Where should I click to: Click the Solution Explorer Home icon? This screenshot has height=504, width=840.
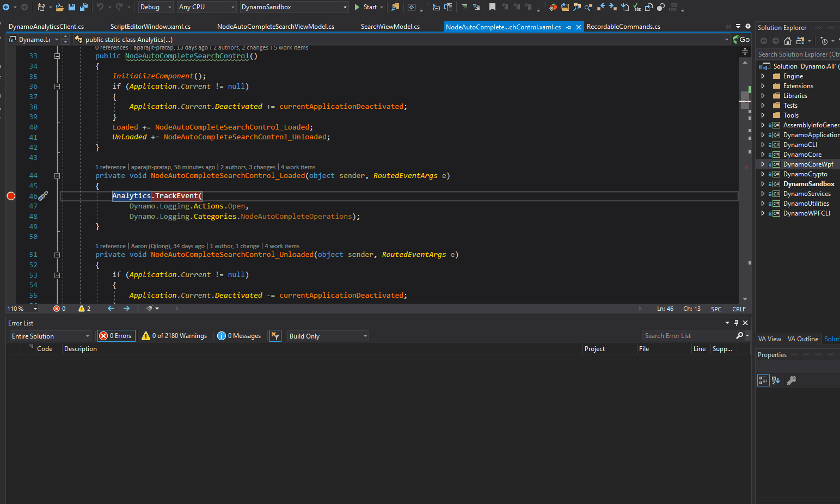coord(787,41)
